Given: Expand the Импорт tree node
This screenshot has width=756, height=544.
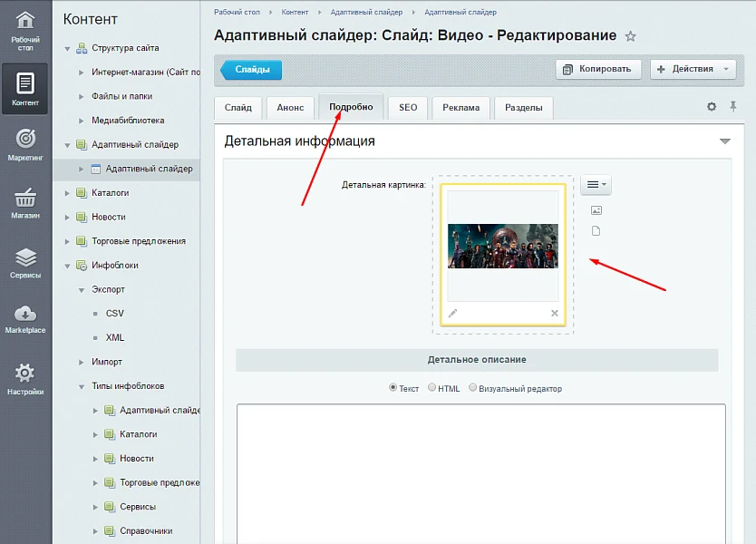Looking at the screenshot, I should [x=82, y=362].
